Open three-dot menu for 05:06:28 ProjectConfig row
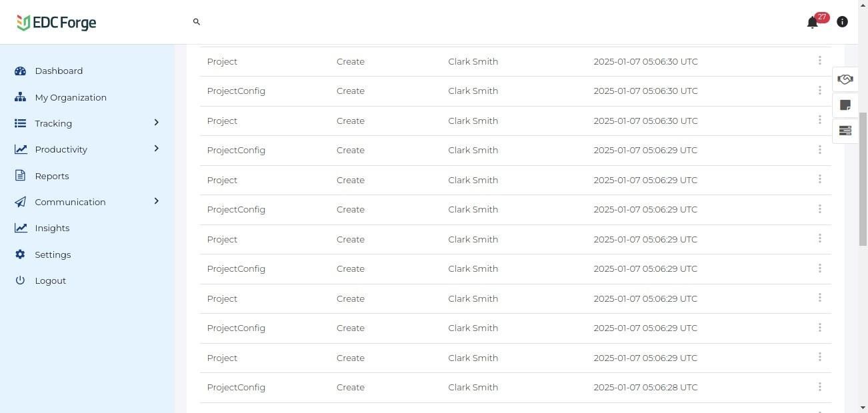Screen dimensions: 868x413 coord(819,387)
